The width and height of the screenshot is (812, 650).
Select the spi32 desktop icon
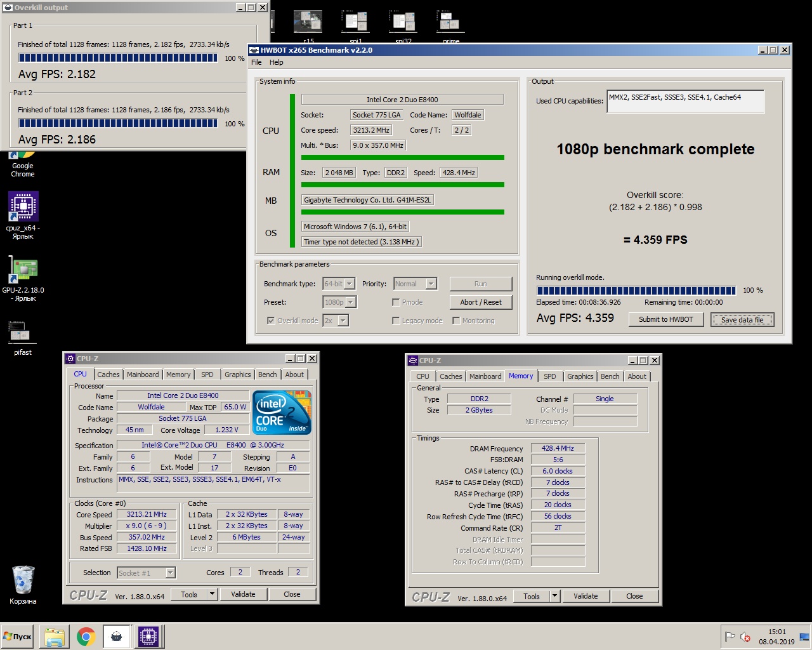(x=403, y=27)
